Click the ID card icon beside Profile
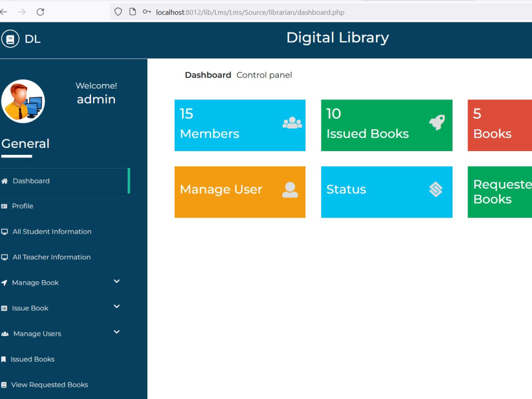Image resolution: width=532 pixels, height=399 pixels. (x=4, y=206)
